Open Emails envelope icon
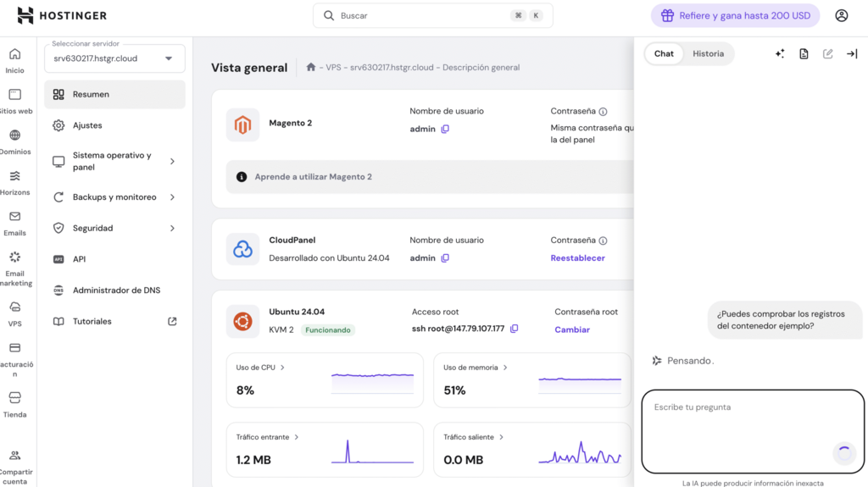Viewport: 868px width, 487px height. click(x=15, y=216)
